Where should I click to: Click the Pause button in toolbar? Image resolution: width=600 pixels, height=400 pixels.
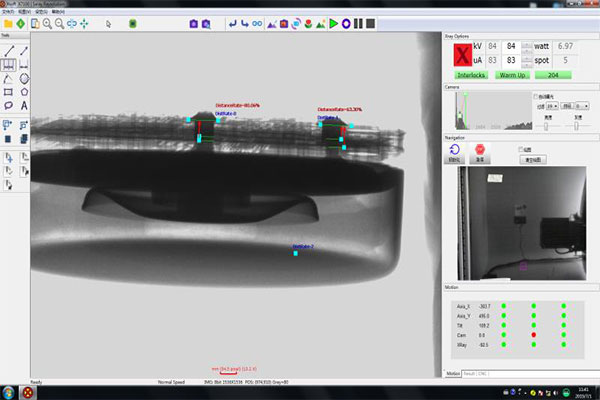[358, 24]
